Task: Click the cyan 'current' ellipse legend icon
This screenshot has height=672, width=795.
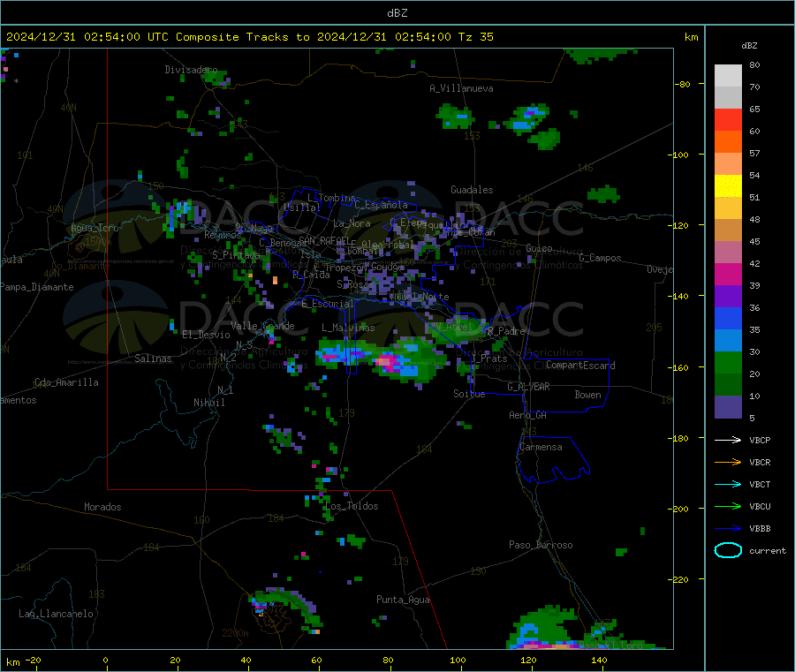Action: pos(728,550)
